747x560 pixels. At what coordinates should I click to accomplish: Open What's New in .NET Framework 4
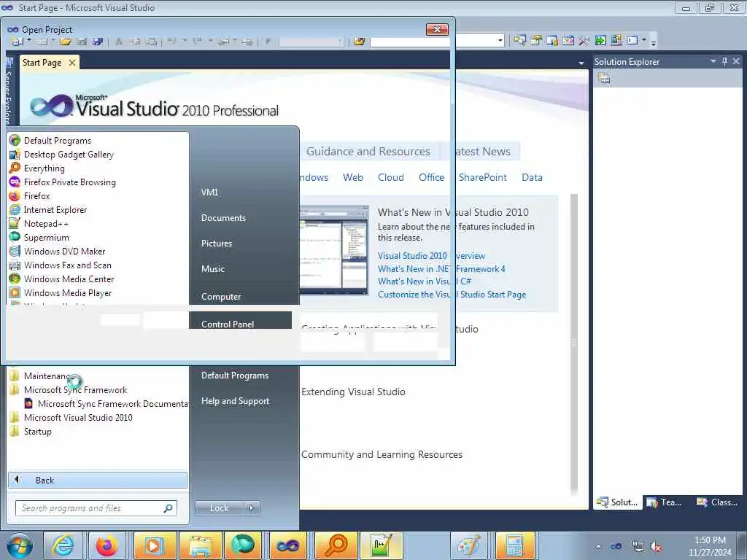pos(441,268)
